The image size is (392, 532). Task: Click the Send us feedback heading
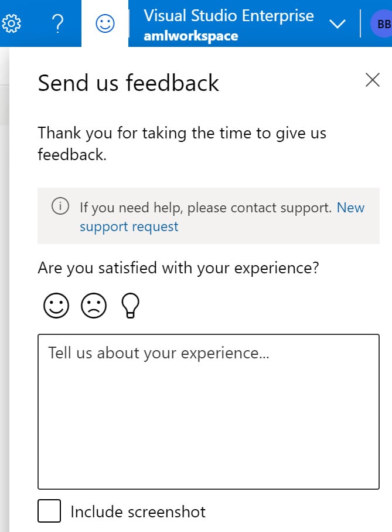point(128,83)
